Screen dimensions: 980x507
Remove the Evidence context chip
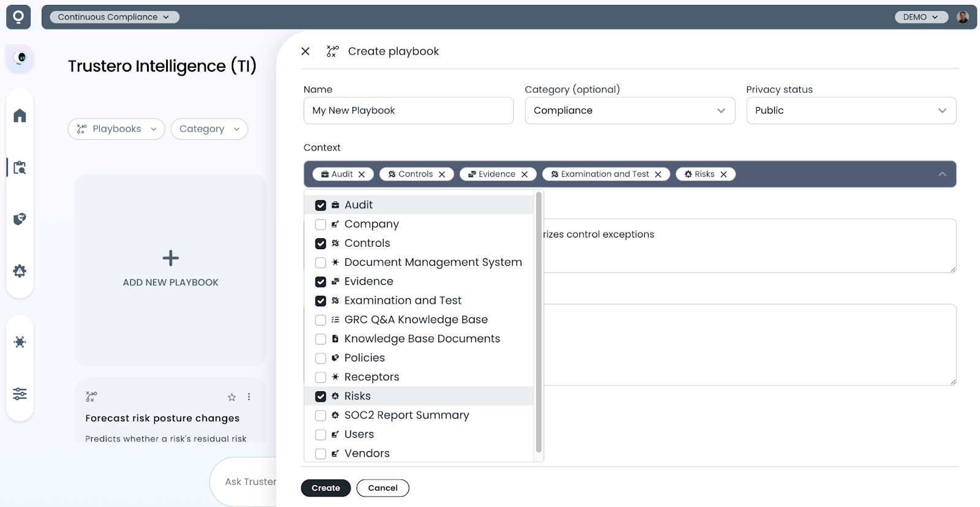click(x=524, y=175)
